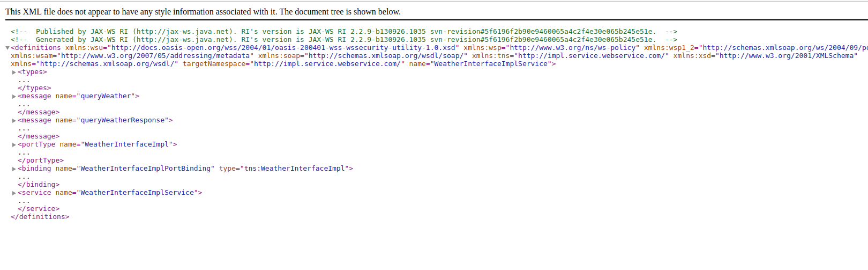
Task: Expand the queryWeather message triangle
Action: point(14,96)
